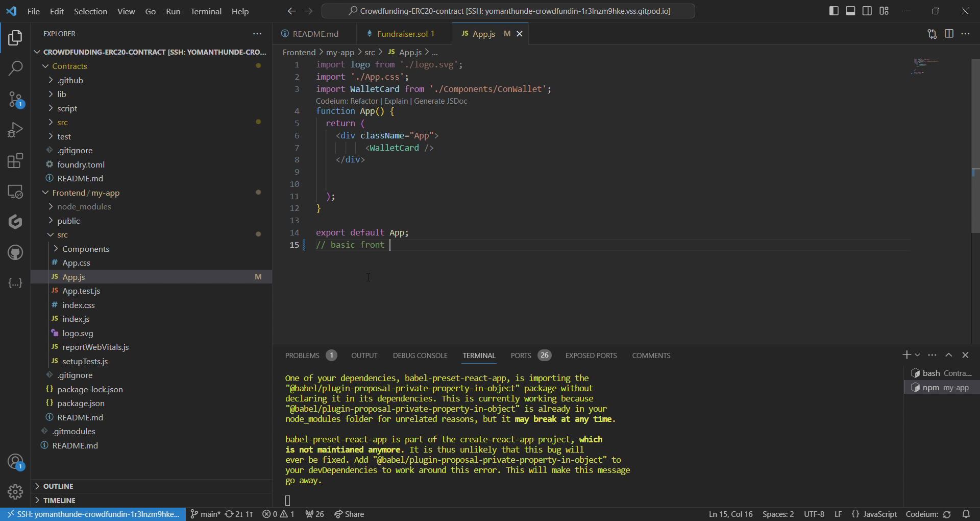
Task: Click the main* branch in status bar
Action: point(205,514)
